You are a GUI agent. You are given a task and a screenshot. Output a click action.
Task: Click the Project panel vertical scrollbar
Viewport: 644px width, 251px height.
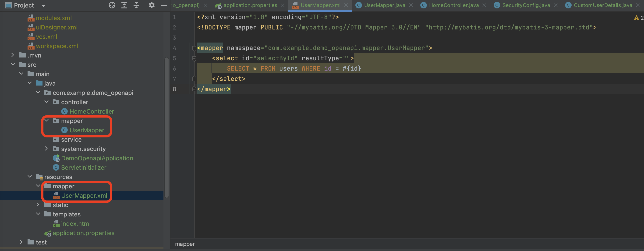(x=167, y=128)
